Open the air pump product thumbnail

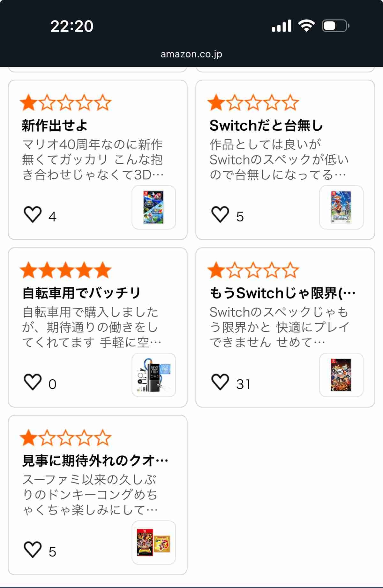tap(154, 375)
